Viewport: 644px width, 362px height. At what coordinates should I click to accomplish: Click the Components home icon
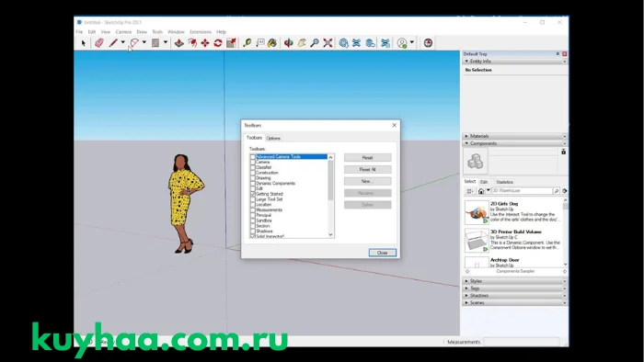coord(481,191)
